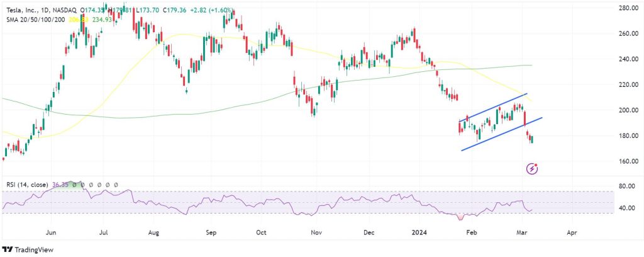This screenshot has width=644, height=257.
Task: Click the Apr label on time axis
Action: 571,232
